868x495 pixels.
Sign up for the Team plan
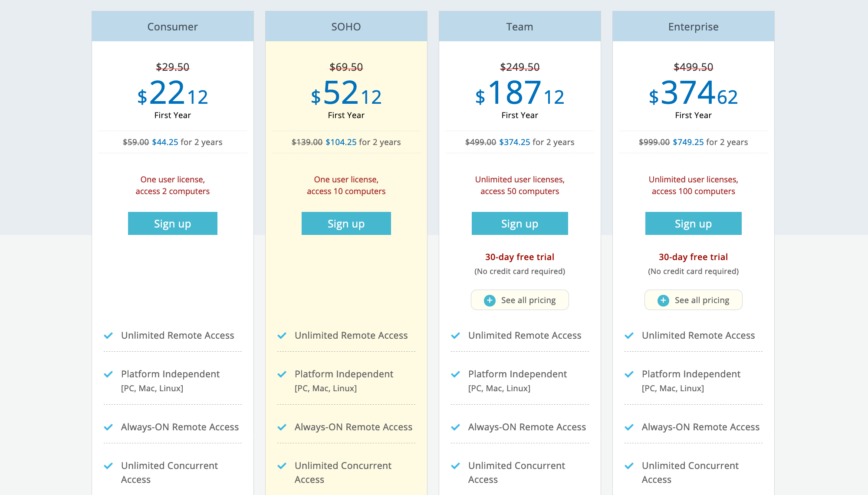point(519,224)
